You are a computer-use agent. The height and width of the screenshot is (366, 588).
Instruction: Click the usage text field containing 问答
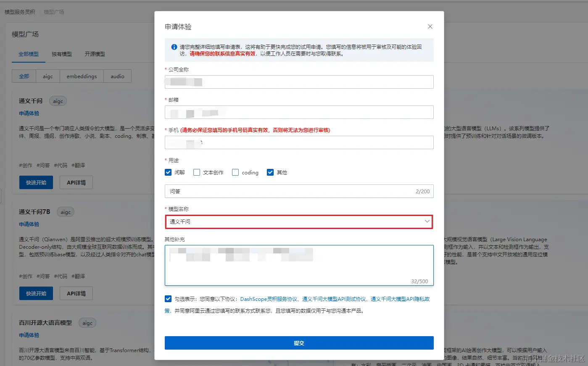coord(299,191)
